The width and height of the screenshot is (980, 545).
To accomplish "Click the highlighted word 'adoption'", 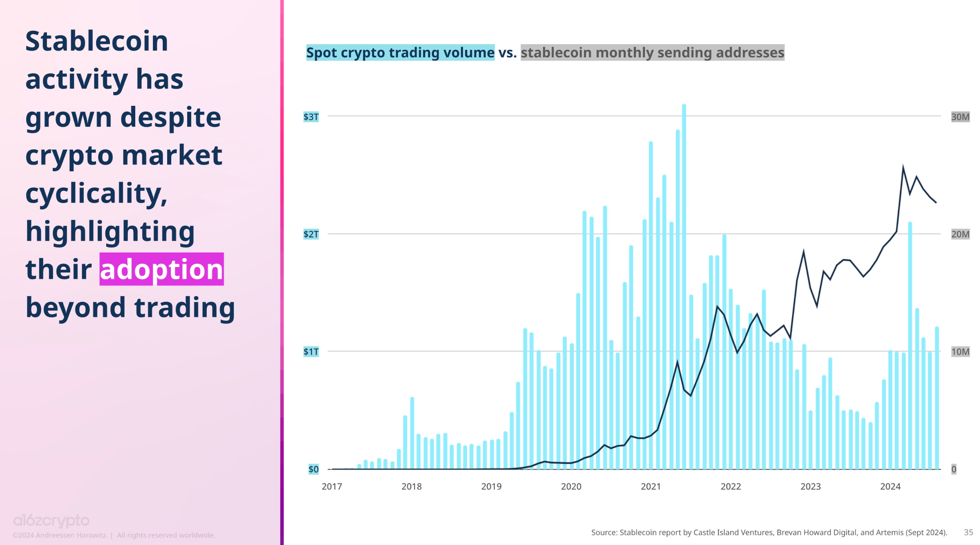I will pos(161,269).
